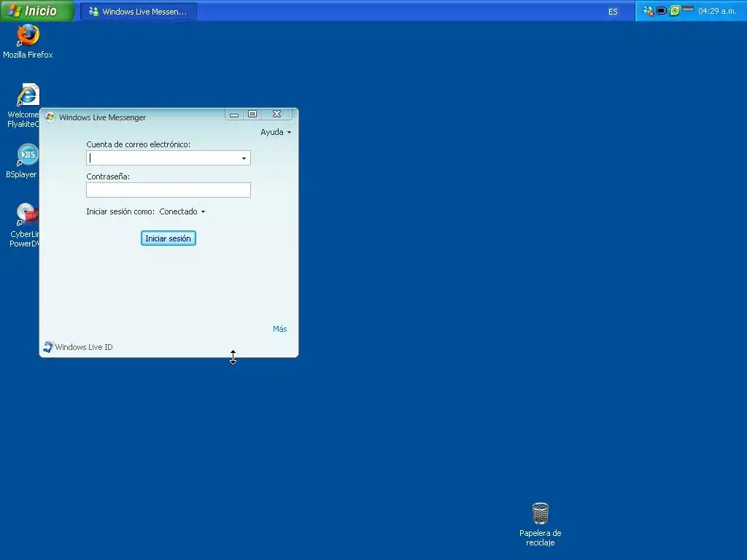Image resolution: width=747 pixels, height=560 pixels.
Task: Click the Messenger logo in the title bar
Action: coord(50,117)
